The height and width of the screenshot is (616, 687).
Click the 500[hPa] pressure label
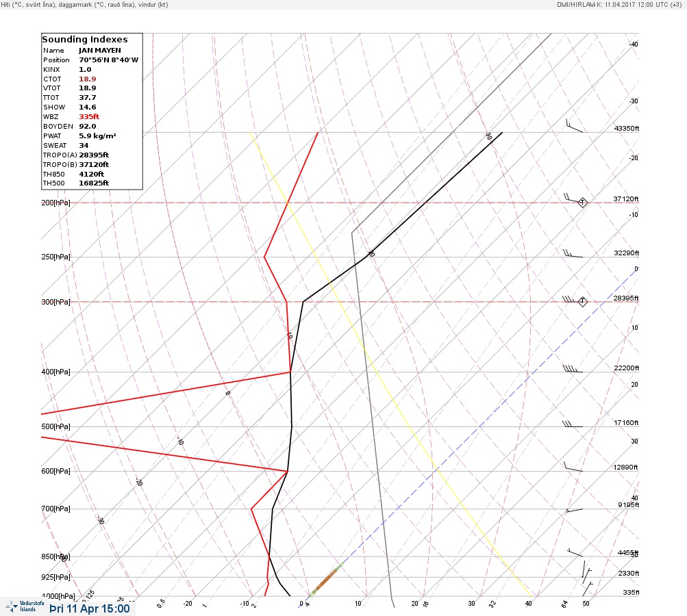click(x=55, y=426)
